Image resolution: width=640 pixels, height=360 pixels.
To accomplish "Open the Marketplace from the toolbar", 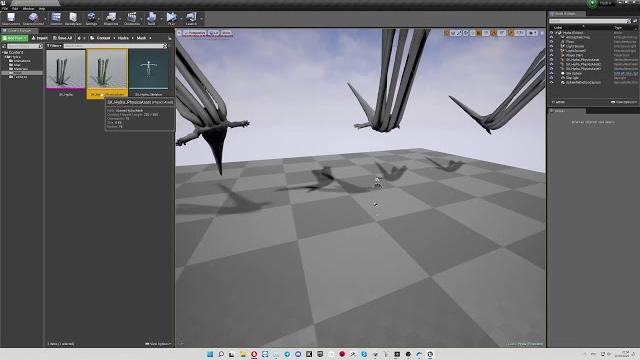I will 73,18.
